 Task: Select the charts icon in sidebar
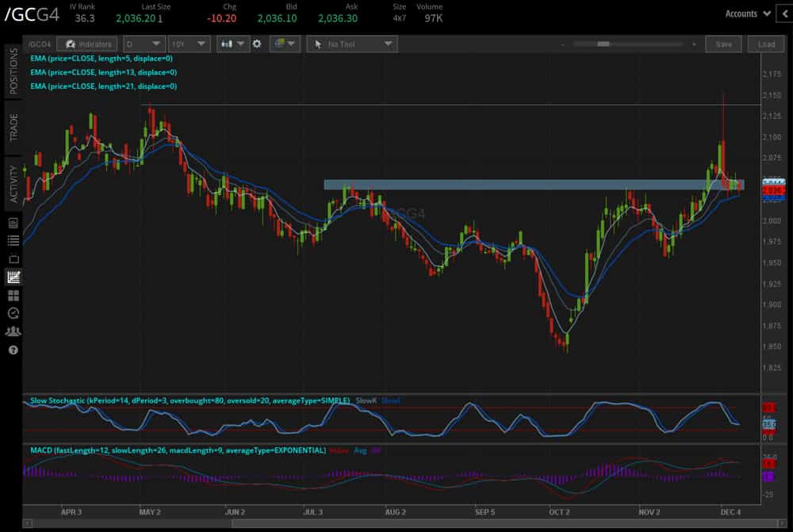pos(13,277)
